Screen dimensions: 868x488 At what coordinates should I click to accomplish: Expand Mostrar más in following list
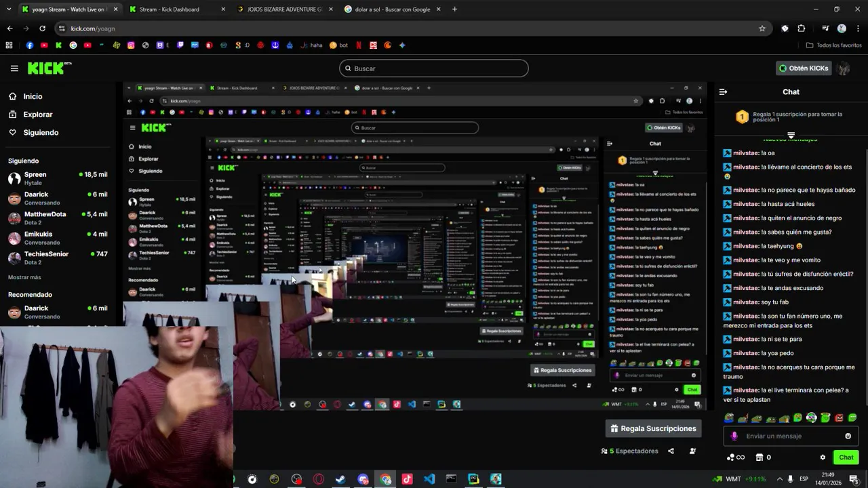coord(24,277)
